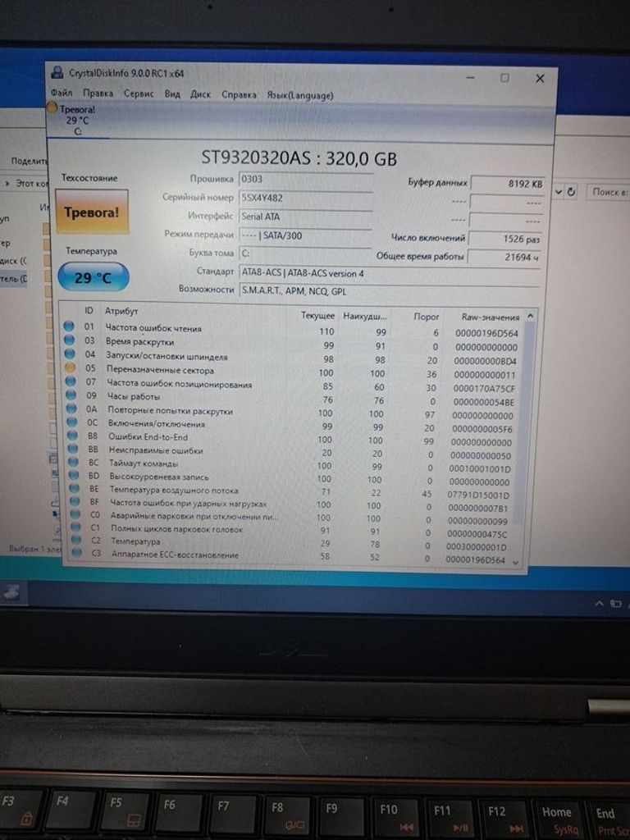
Task: Select the Тревога! 29 °C drive C: tab
Action: click(x=78, y=121)
